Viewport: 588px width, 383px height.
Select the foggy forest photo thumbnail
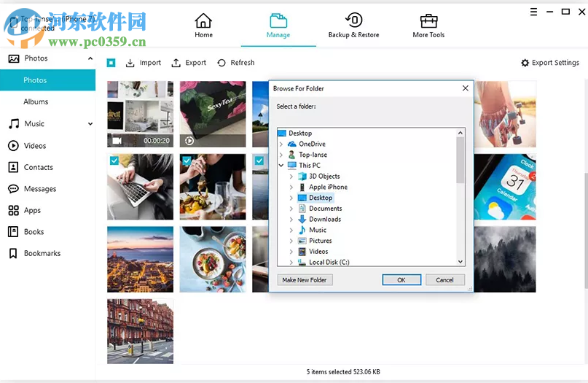pyautogui.click(x=505, y=259)
